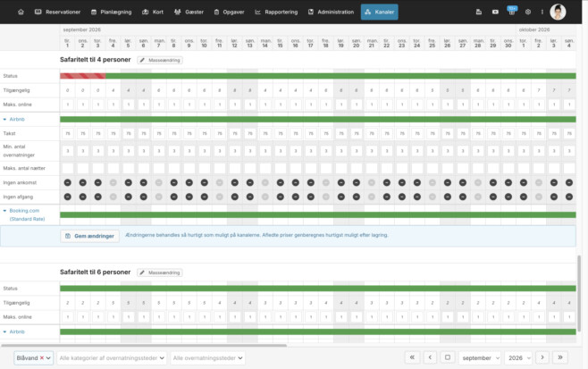Image resolution: width=588 pixels, height=369 pixels.
Task: Go to the home dashboard icon
Action: [x=21, y=12]
